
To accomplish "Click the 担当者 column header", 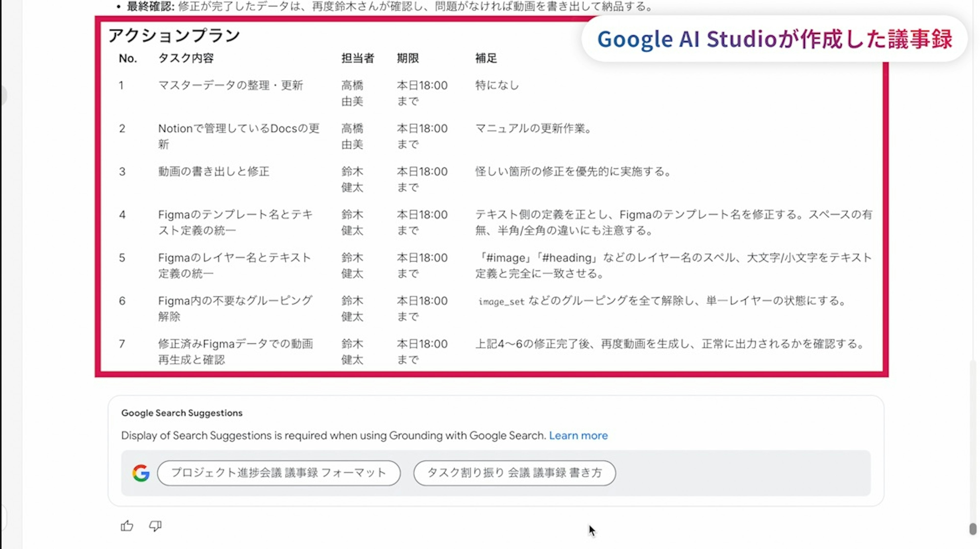I will [358, 58].
